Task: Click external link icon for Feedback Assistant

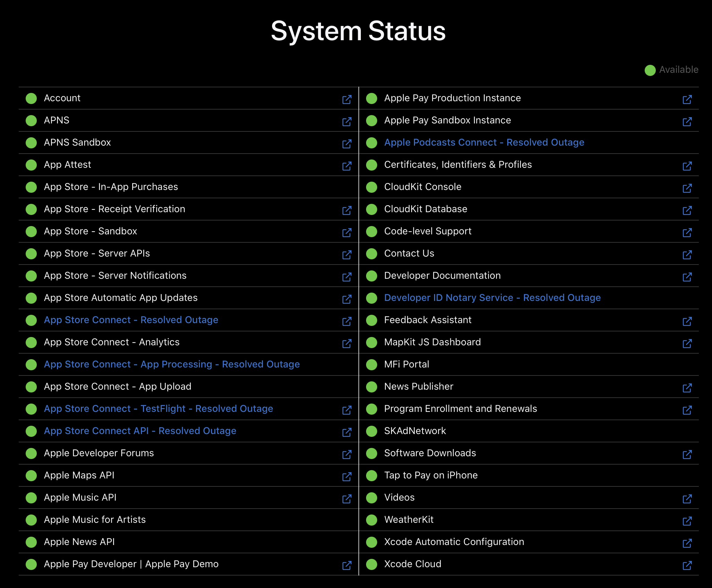Action: [687, 321]
